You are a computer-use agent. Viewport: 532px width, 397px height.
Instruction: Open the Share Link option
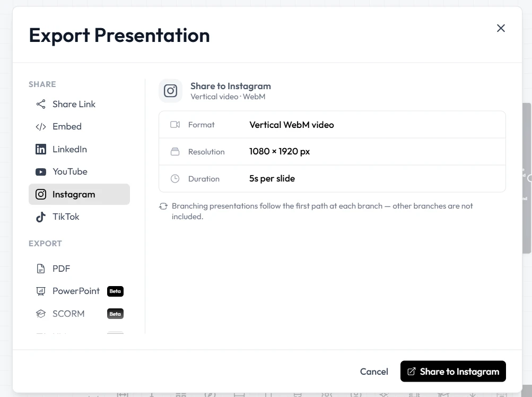pos(79,104)
